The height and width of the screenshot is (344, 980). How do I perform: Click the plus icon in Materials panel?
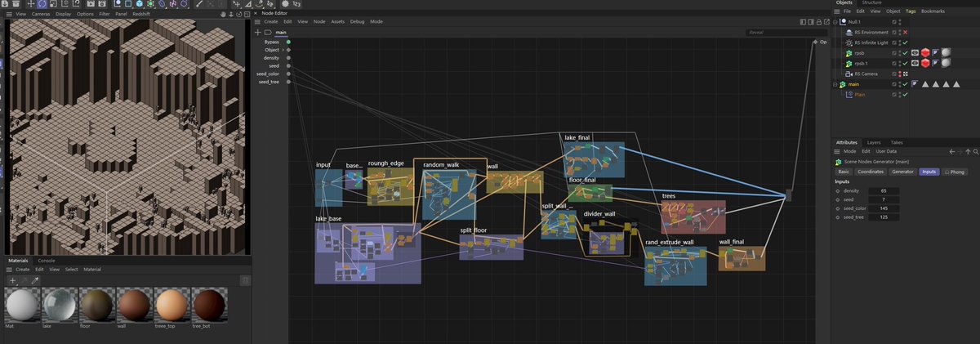(x=12, y=280)
